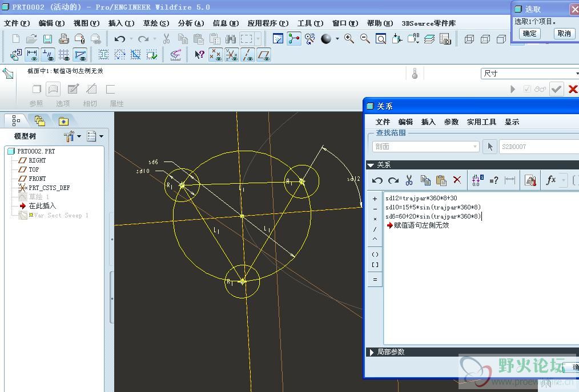Screen dimensions: 579x392
Task: Click the Zoom In magnifier
Action: pyautogui.click(x=349, y=38)
